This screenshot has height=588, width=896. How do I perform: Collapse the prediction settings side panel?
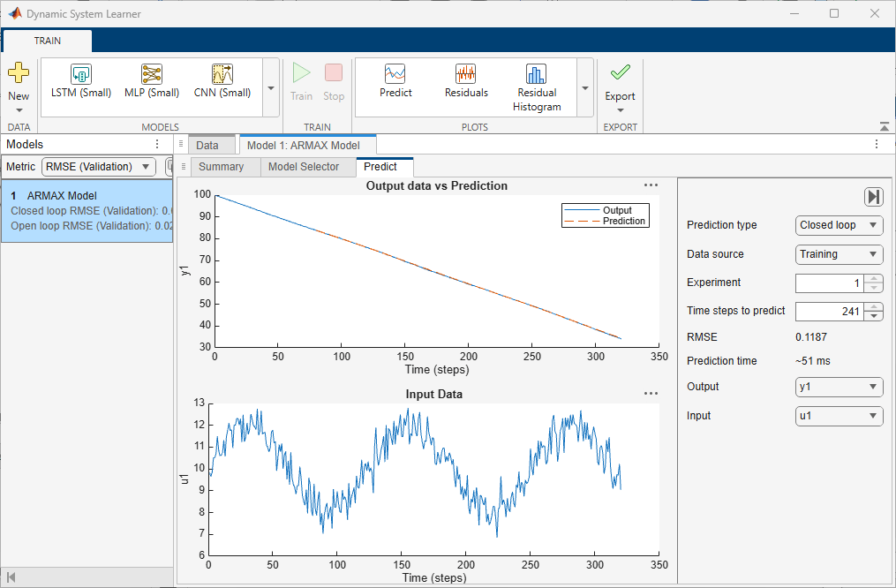[874, 197]
